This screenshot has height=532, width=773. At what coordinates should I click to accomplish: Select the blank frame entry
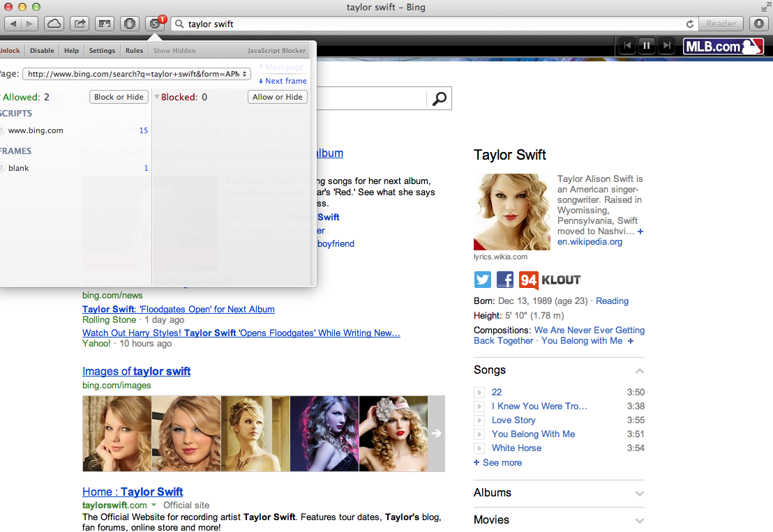point(19,168)
